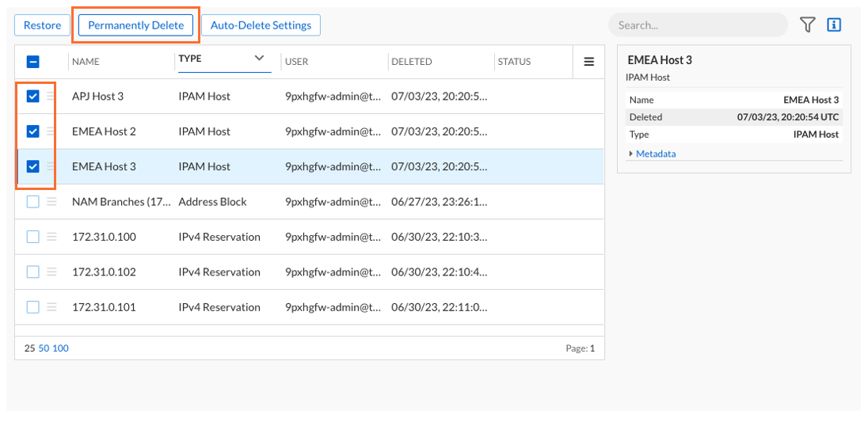The image size is (868, 422).
Task: Open the column options hamburger menu
Action: coord(588,62)
